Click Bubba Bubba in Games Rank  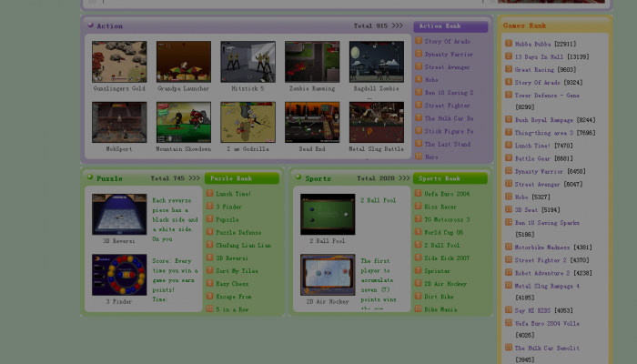544,44
